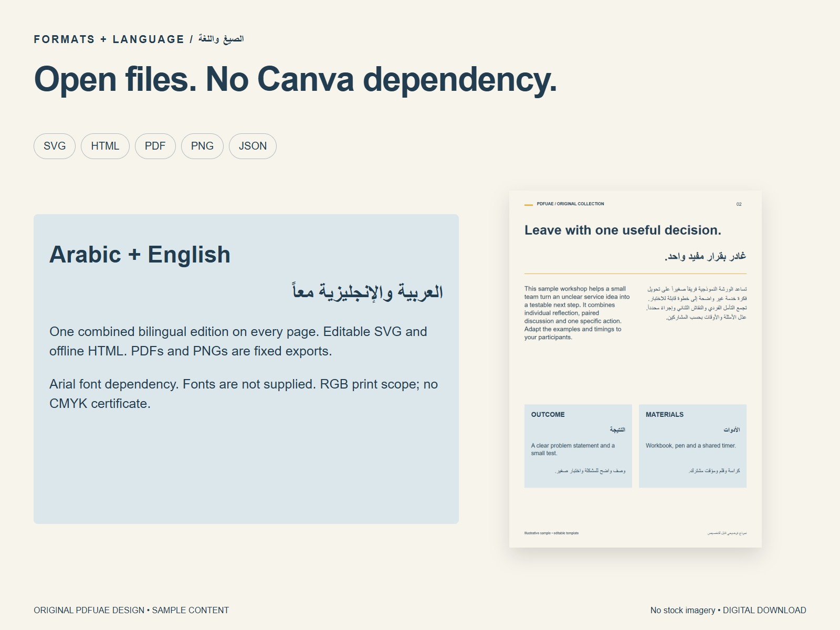Open the sample page preview thumbnail
The image size is (840, 630).
635,369
